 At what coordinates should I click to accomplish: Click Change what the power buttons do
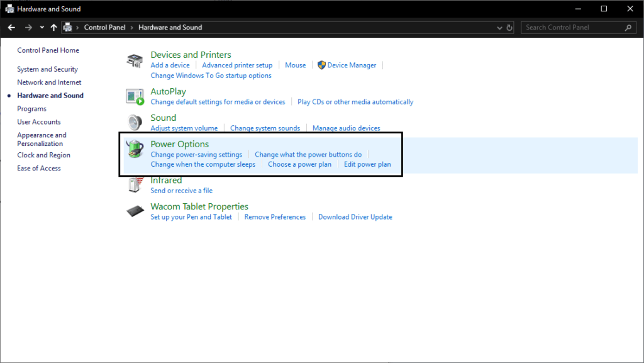308,154
